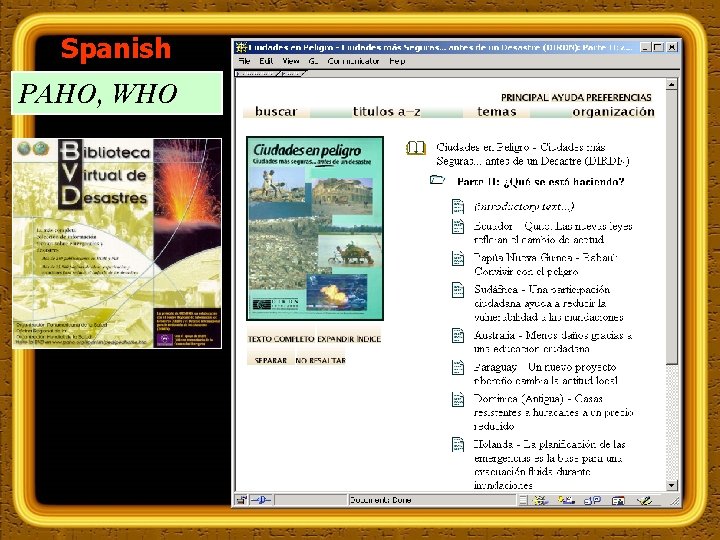Open the Holanda planificación section
Viewport: 720px width, 540px height.
click(550, 465)
